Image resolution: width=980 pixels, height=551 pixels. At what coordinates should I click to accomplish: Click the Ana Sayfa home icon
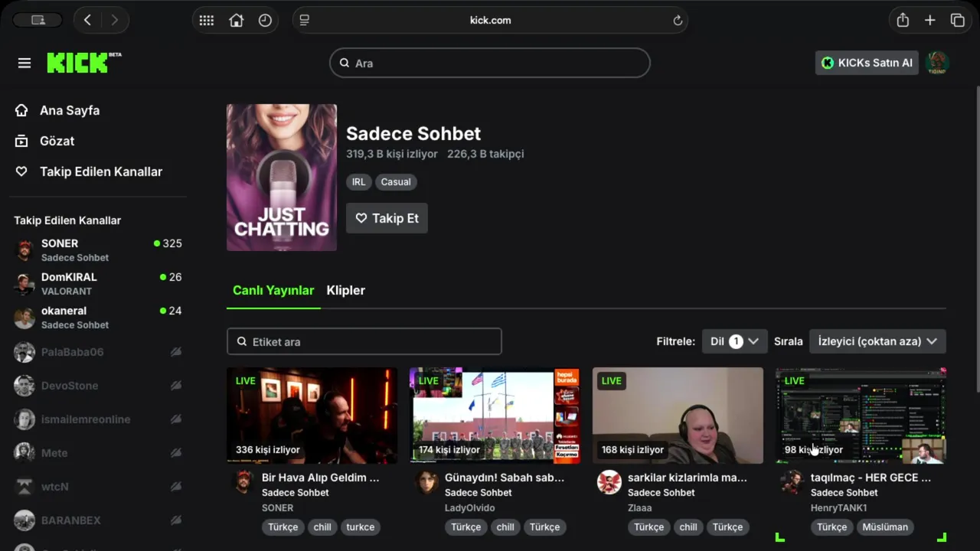pyautogui.click(x=21, y=110)
